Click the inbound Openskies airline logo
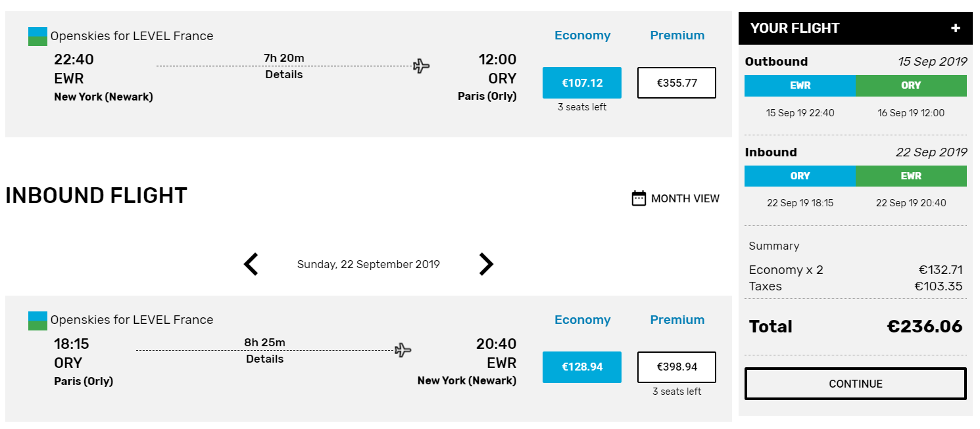The width and height of the screenshot is (980, 429). coord(37,321)
